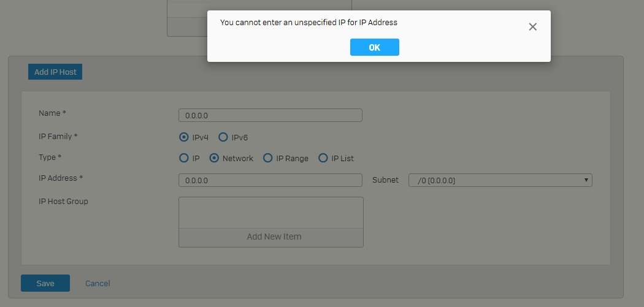Select the Add IP Host tab header
Viewport: 644px width, 307px height.
point(55,72)
